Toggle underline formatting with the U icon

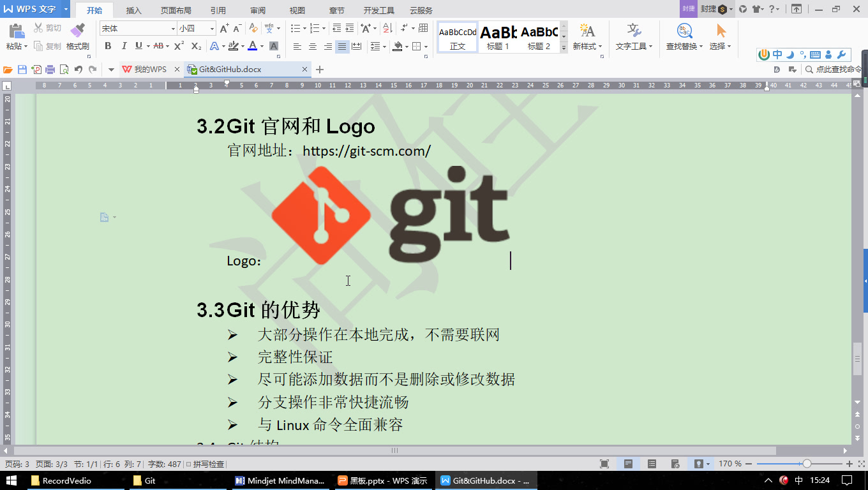coord(138,46)
